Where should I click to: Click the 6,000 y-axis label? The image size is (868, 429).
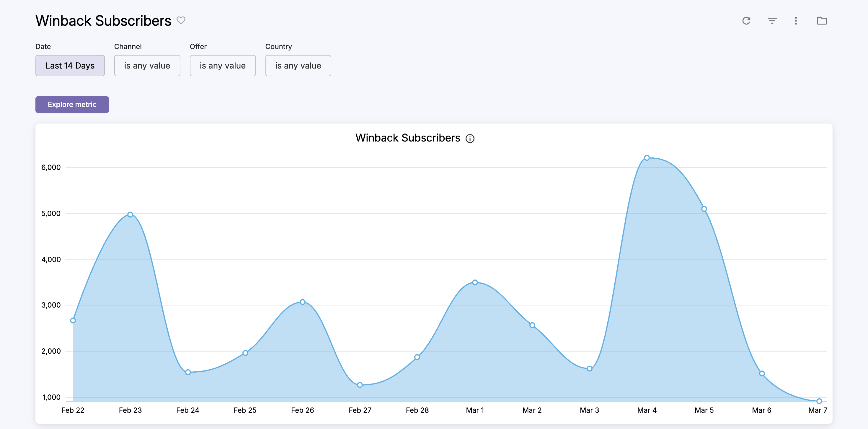(x=51, y=167)
